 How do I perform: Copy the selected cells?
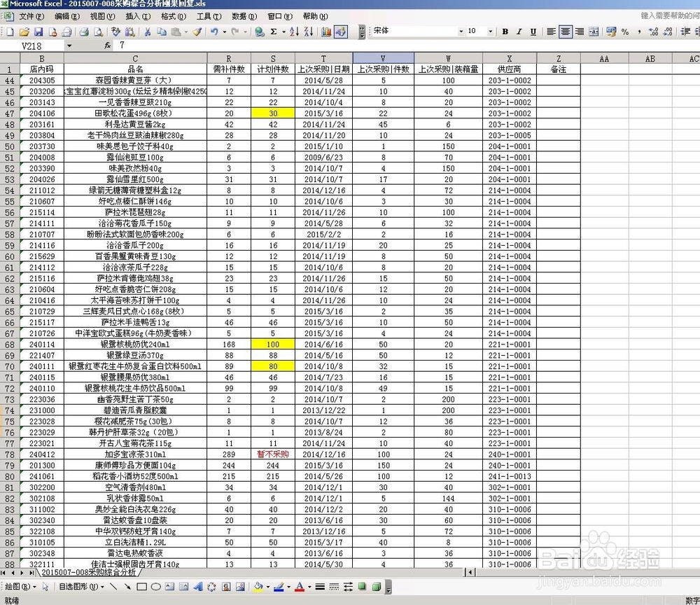pos(162,32)
